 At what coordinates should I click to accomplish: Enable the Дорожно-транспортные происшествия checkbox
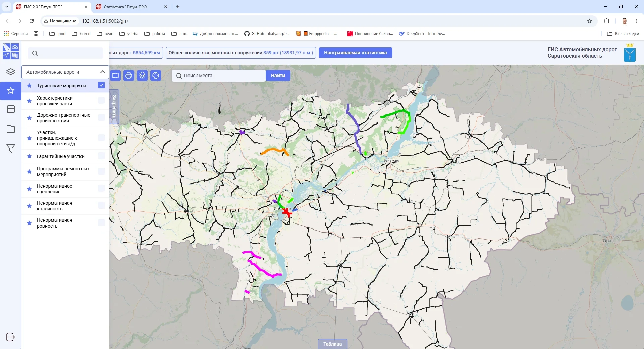(x=101, y=117)
